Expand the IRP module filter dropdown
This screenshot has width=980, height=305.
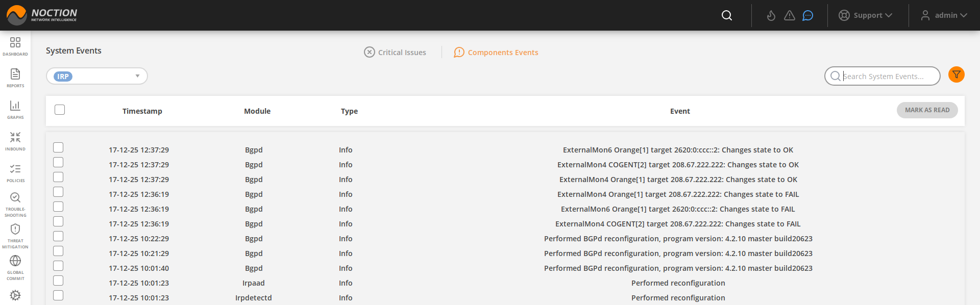pos(137,76)
